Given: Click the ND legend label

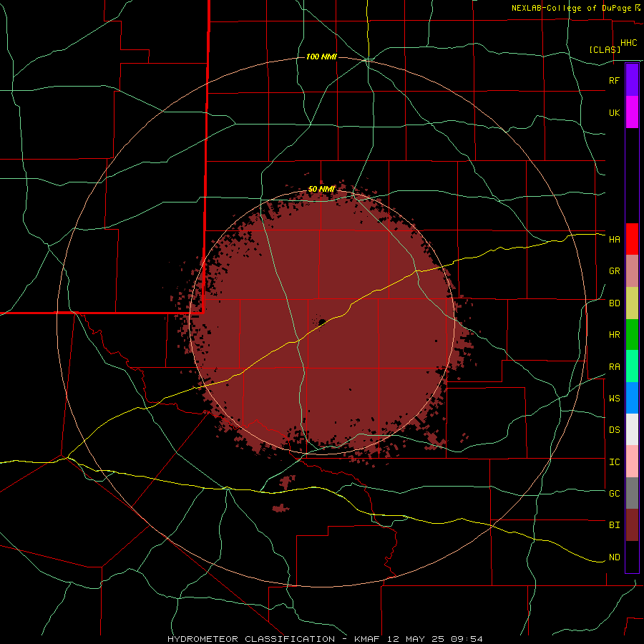Looking at the screenshot, I should pyautogui.click(x=614, y=557).
